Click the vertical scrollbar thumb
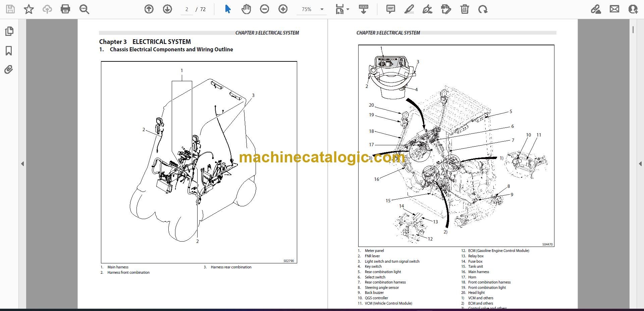The height and width of the screenshot is (311, 644). coord(633,30)
